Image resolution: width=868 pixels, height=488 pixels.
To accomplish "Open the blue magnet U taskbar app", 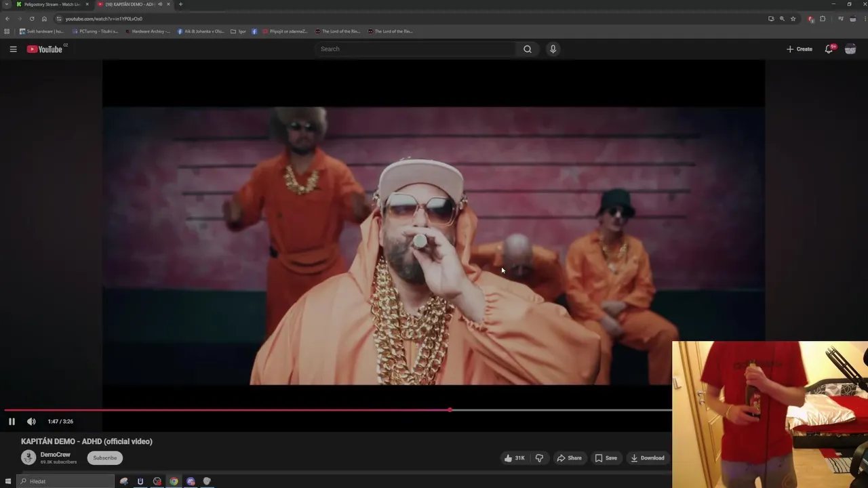I will tap(140, 481).
